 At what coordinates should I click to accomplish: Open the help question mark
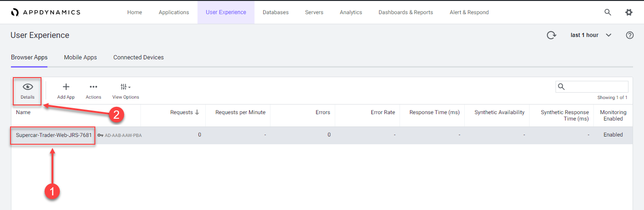(630, 35)
